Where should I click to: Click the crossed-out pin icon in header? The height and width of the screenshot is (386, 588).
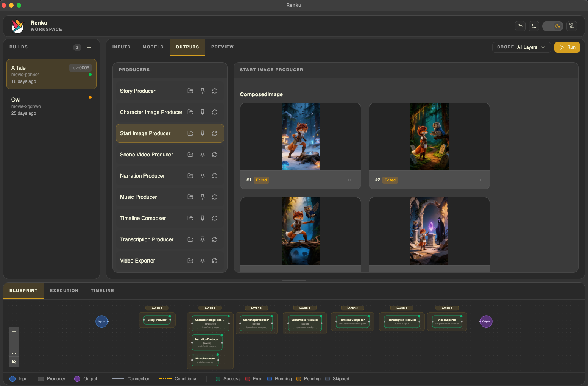[x=572, y=26]
